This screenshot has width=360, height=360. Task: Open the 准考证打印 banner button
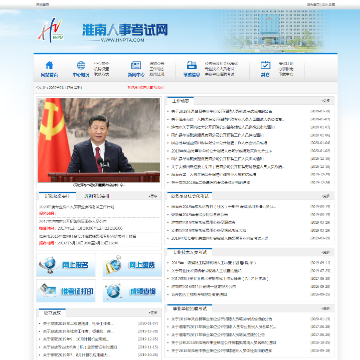click(66, 291)
